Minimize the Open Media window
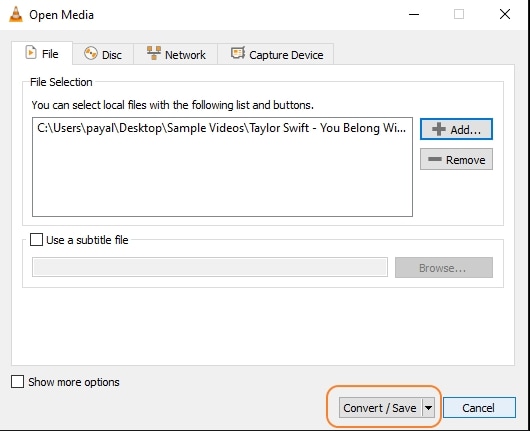This screenshot has width=530, height=431. pos(414,15)
